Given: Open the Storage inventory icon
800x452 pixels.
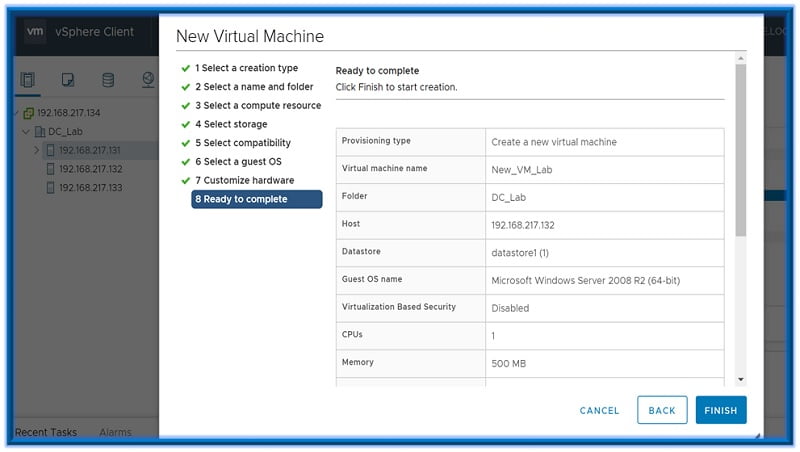Looking at the screenshot, I should pos(108,80).
